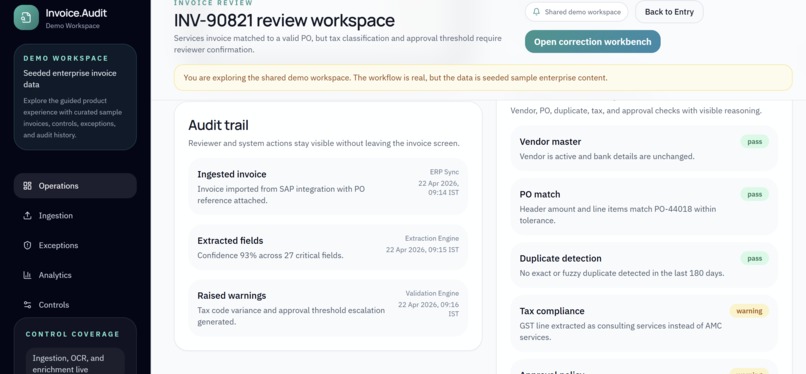Screen dimensions: 806x374
Task: Click the pass badge on PO match
Action: coord(755,194)
